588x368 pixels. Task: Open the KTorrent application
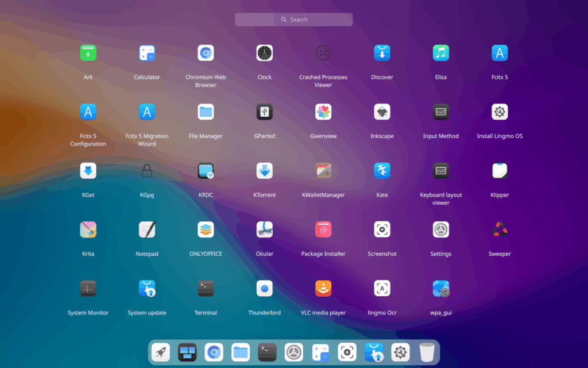pos(264,171)
